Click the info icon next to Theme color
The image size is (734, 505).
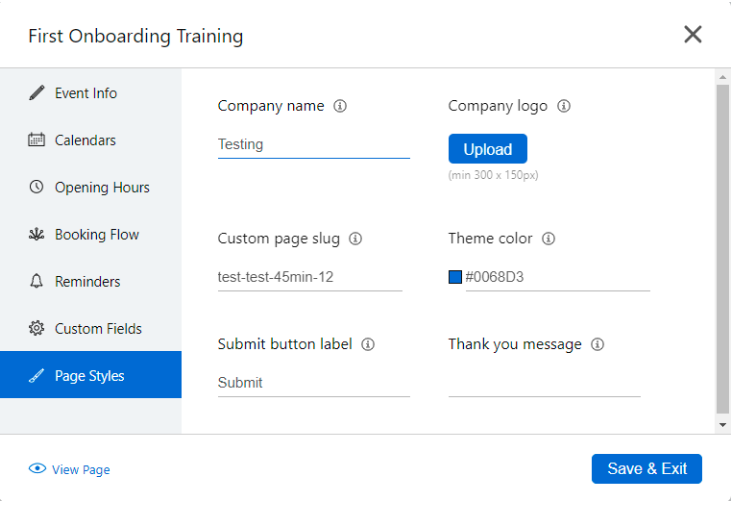tap(548, 239)
